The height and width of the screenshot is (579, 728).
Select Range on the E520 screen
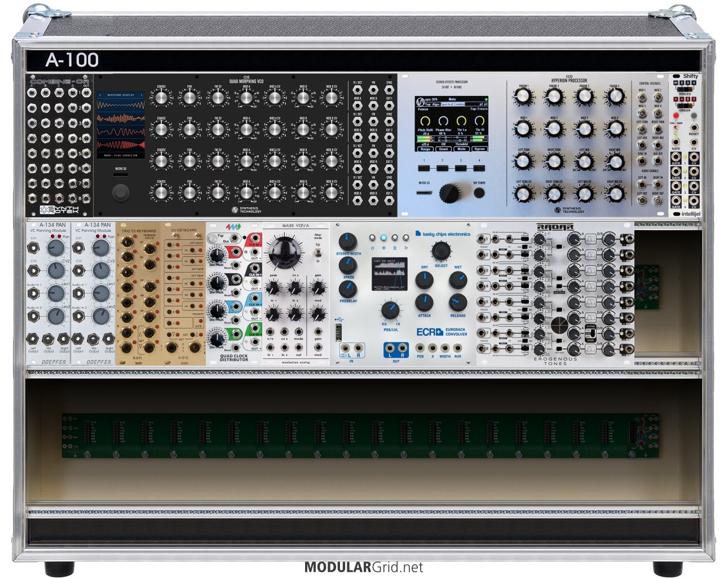(425, 149)
